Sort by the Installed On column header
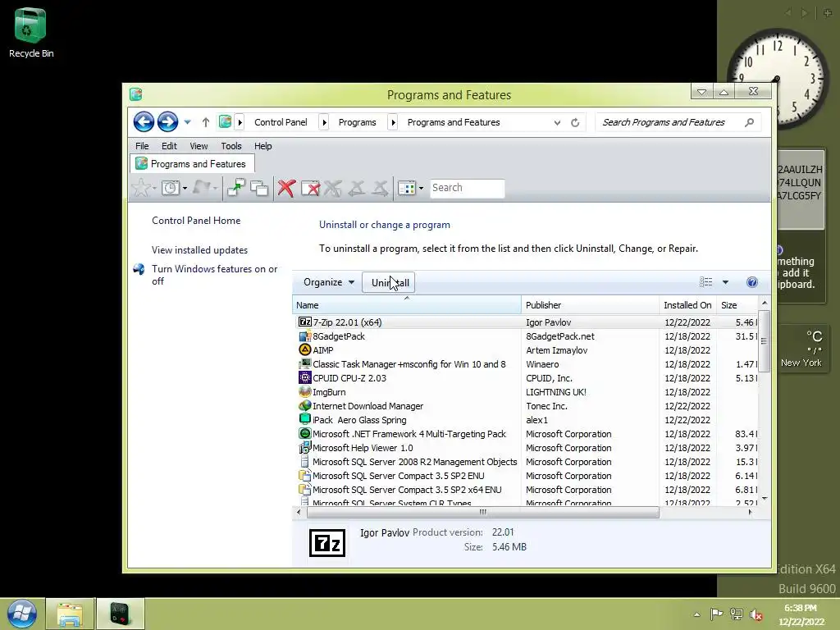Image resolution: width=840 pixels, height=630 pixels. point(688,305)
